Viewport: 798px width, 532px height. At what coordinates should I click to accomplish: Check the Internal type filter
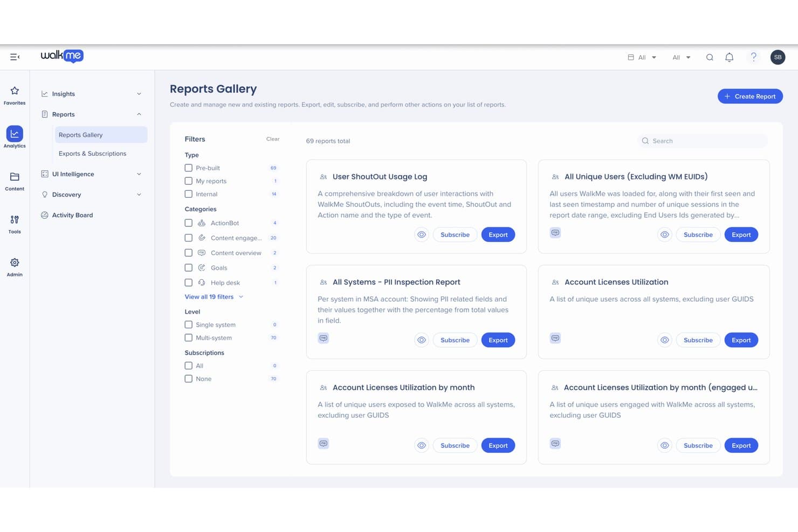(188, 194)
